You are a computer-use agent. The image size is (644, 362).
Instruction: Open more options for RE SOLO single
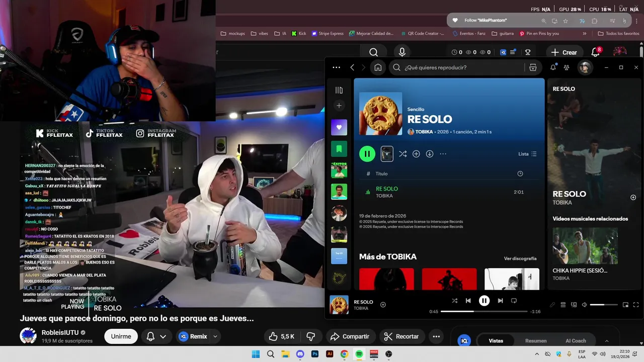pyautogui.click(x=443, y=154)
